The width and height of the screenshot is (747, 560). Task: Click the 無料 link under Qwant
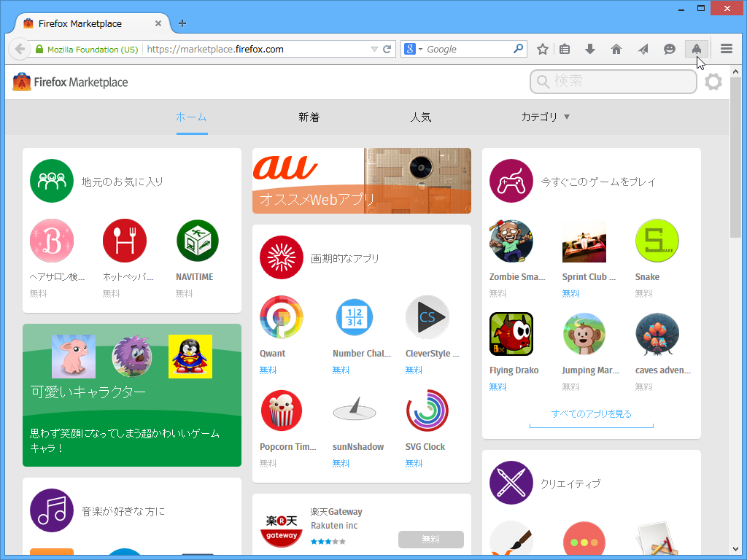(x=268, y=370)
